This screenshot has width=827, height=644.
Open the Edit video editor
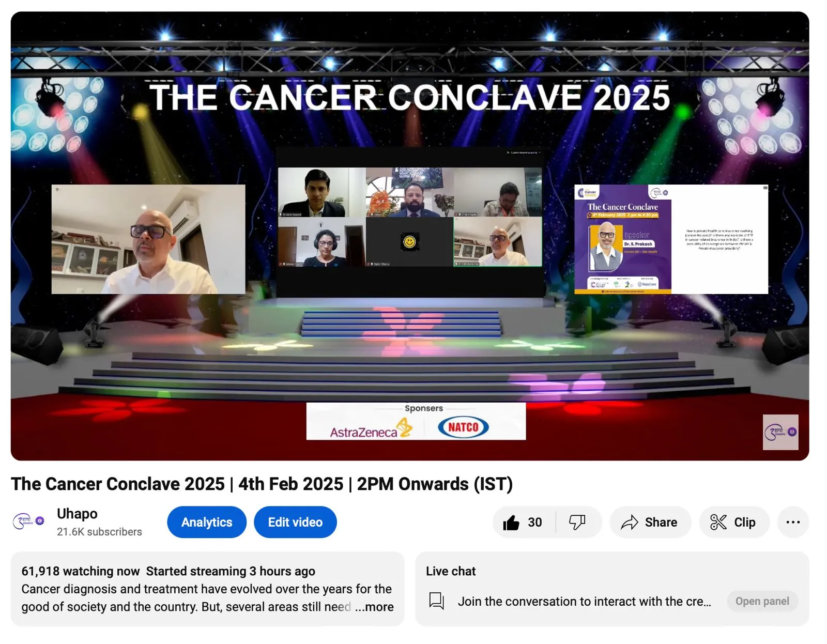click(x=295, y=522)
